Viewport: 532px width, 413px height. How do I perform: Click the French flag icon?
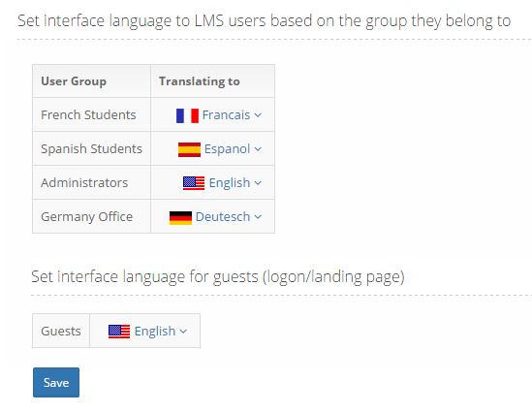pyautogui.click(x=187, y=115)
